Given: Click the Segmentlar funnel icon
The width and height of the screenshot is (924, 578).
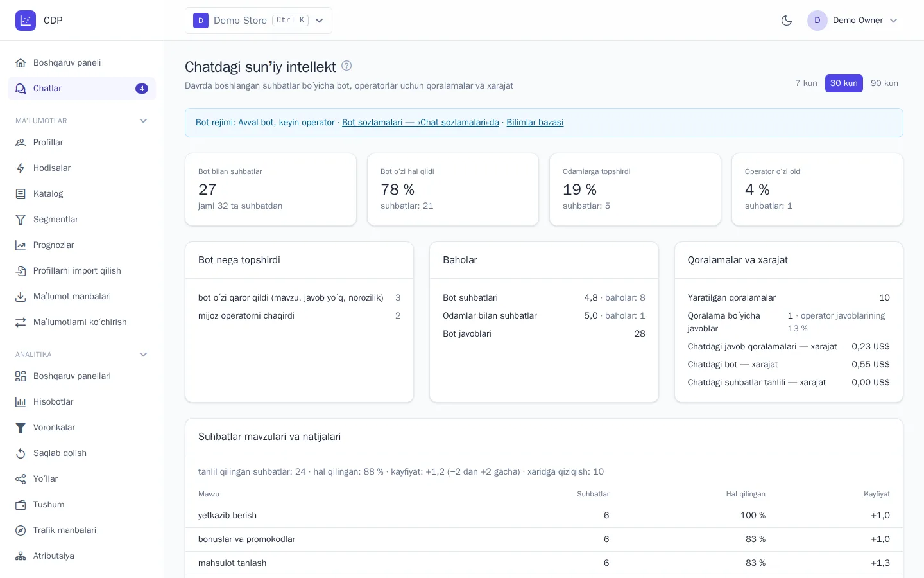Looking at the screenshot, I should [21, 220].
